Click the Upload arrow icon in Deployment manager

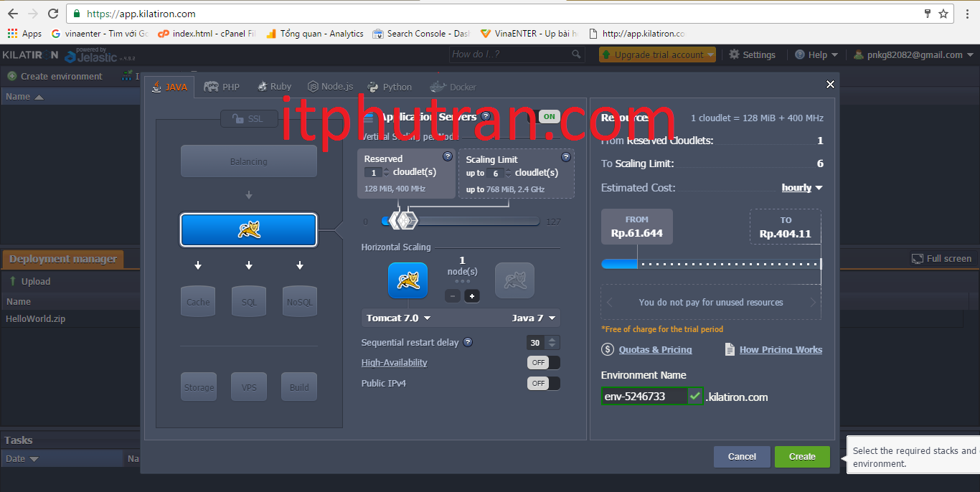pyautogui.click(x=12, y=281)
